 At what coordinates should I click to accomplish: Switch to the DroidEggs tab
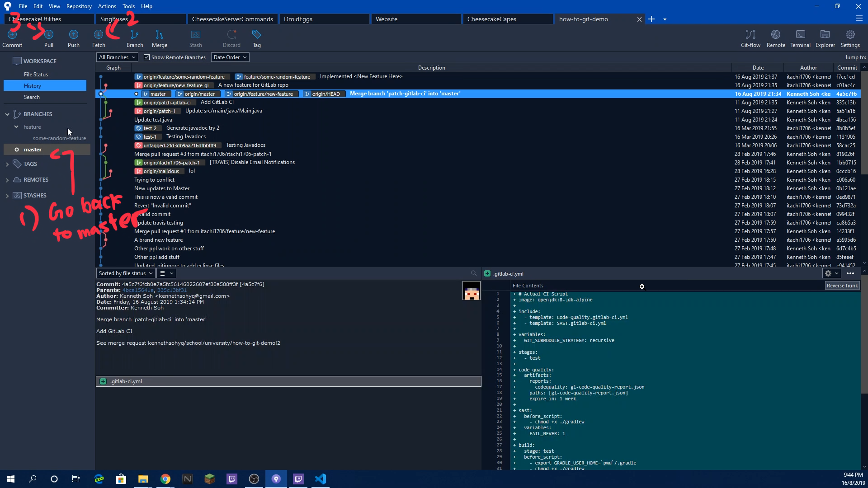pos(325,19)
